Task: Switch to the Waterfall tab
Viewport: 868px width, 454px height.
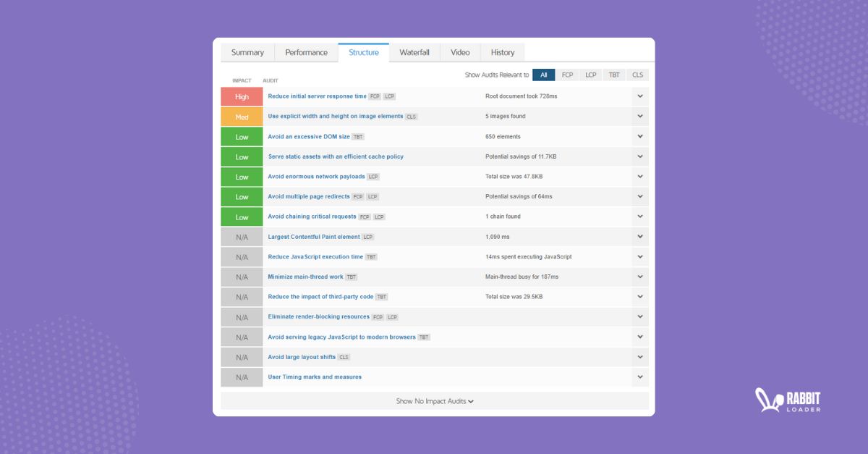Action: [x=414, y=52]
